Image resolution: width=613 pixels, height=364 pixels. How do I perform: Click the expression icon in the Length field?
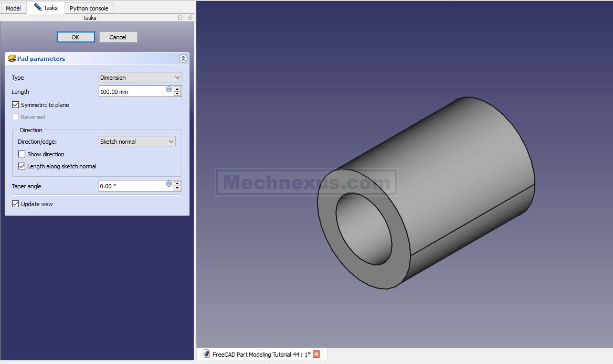169,89
